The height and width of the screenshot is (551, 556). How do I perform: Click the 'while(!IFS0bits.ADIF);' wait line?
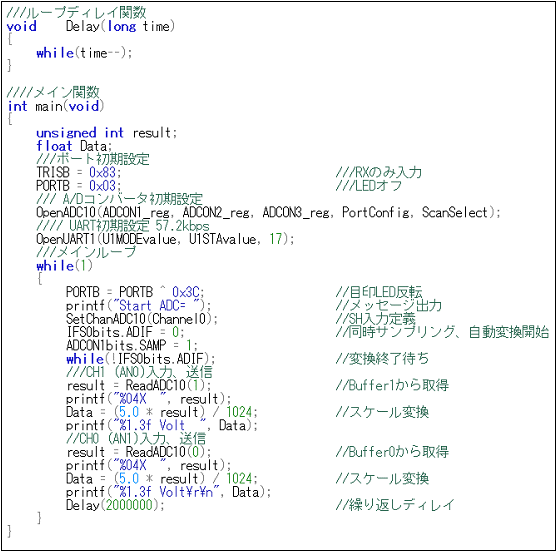click(140, 359)
